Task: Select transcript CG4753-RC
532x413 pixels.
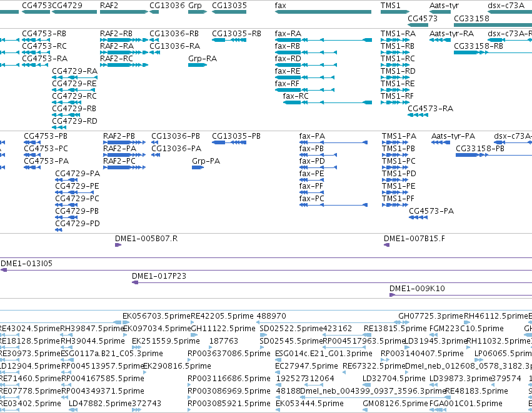Action: 35,52
